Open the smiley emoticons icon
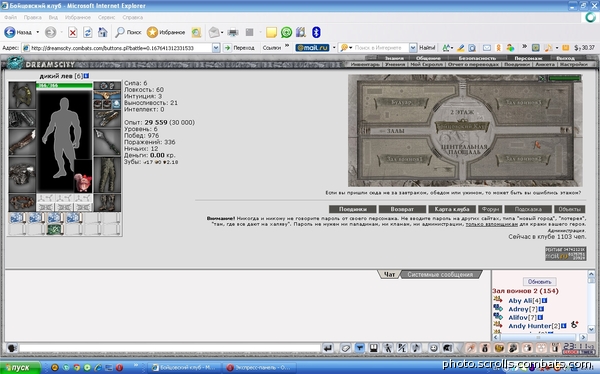The height and width of the screenshot is (374, 600). (x=433, y=348)
